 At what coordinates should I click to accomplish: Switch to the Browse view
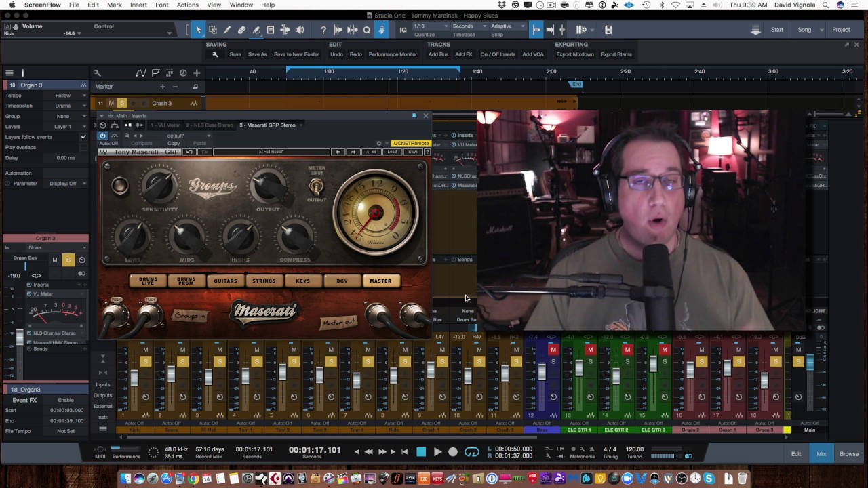849,454
